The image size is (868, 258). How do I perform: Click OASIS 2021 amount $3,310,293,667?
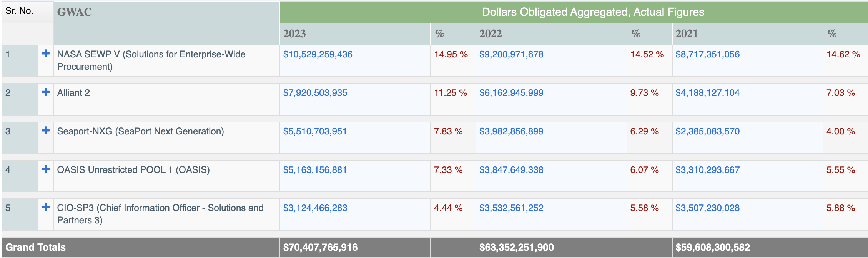tap(707, 170)
